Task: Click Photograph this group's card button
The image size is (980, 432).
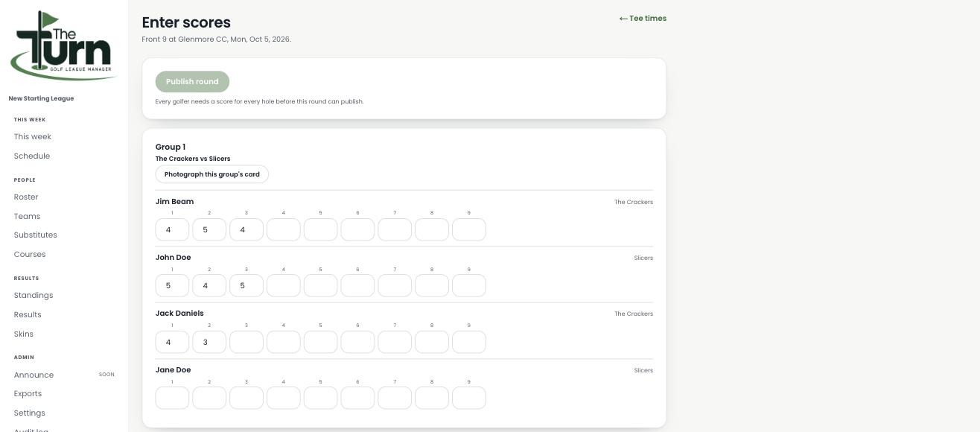Action: pyautogui.click(x=212, y=174)
